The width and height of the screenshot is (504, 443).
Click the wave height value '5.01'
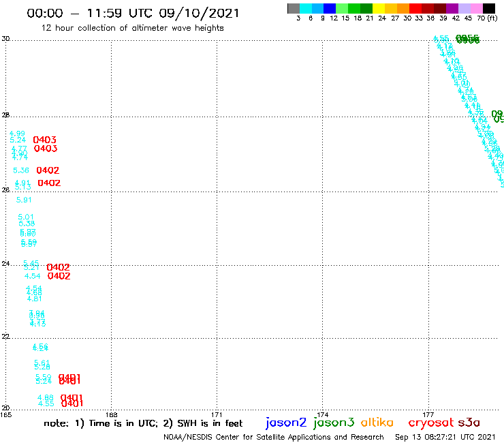pyautogui.click(x=26, y=217)
